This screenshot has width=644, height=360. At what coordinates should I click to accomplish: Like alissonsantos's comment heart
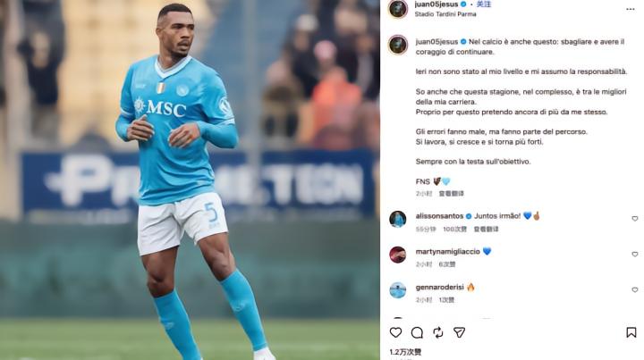pos(634,219)
